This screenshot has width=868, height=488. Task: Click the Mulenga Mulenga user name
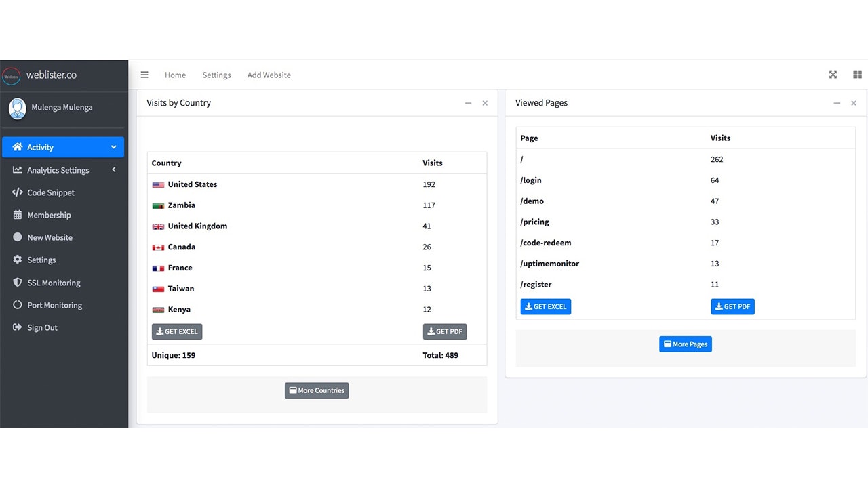(62, 107)
